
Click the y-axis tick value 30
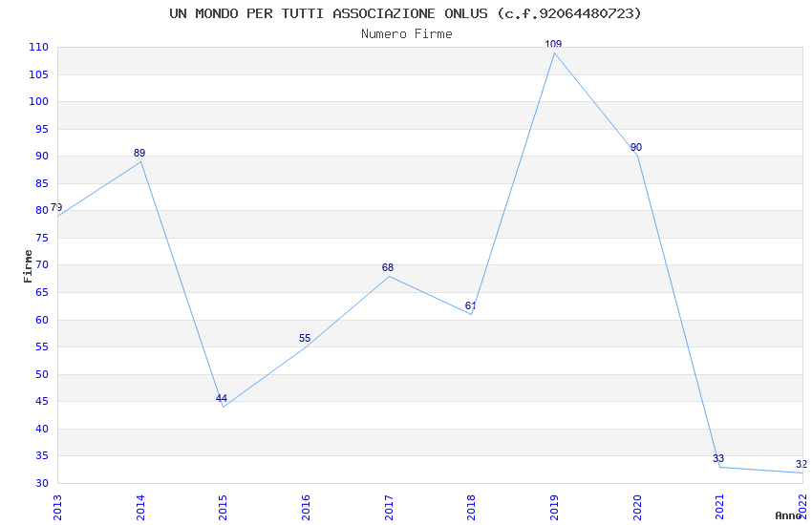click(41, 483)
